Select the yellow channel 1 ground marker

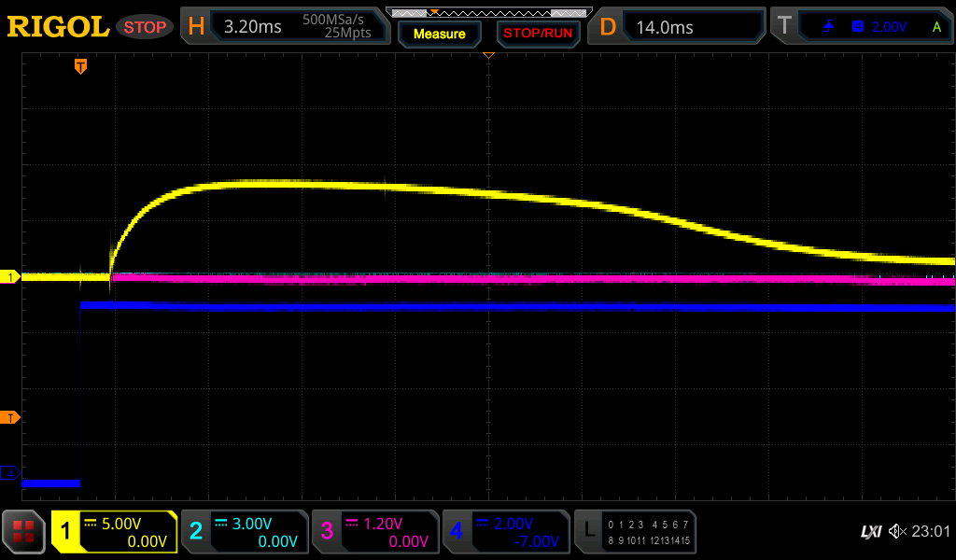point(11,277)
